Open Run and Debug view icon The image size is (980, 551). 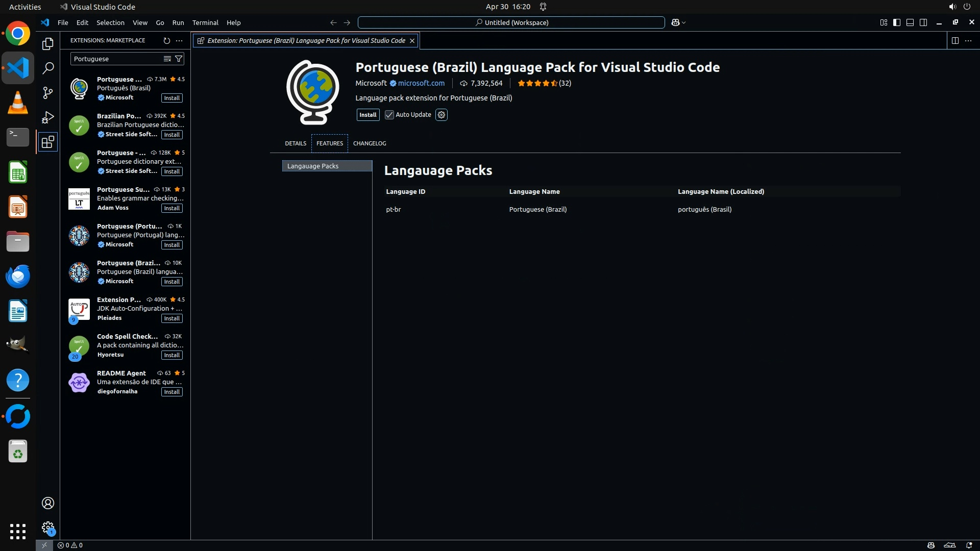[48, 117]
